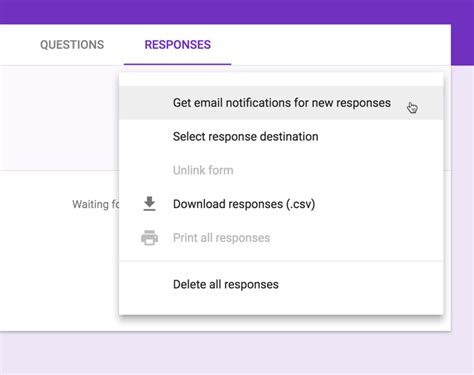Choose Delete all responses
Image resolution: width=474 pixels, height=375 pixels.
coord(281,284)
